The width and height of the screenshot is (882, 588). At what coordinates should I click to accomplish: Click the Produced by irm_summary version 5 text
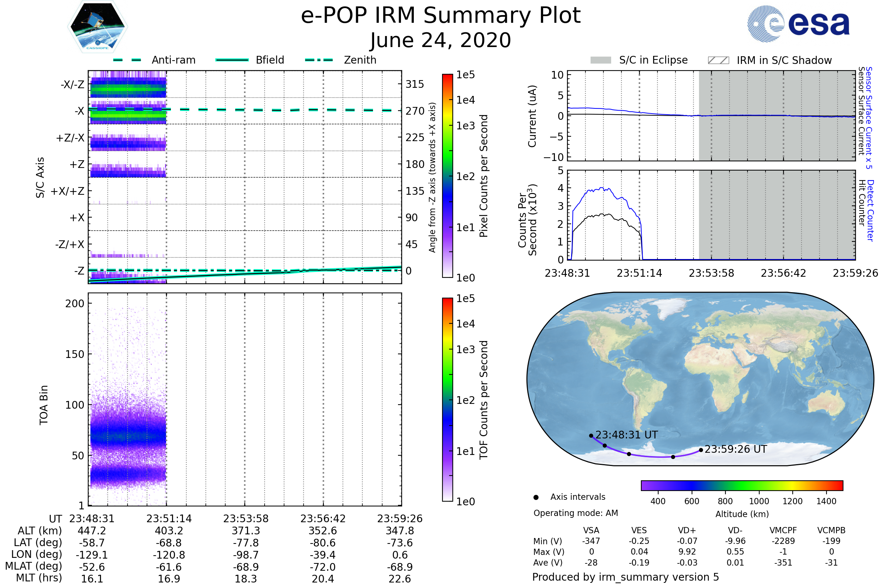[x=625, y=577]
